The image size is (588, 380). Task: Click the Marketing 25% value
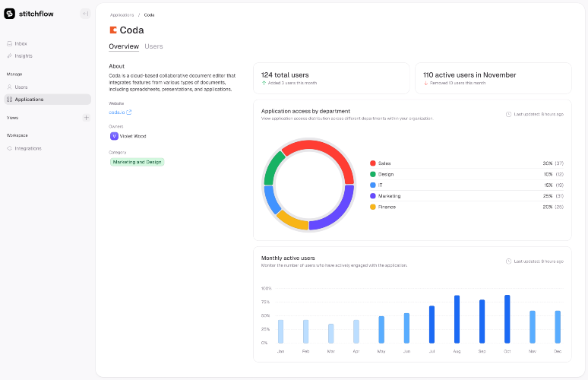[548, 196]
